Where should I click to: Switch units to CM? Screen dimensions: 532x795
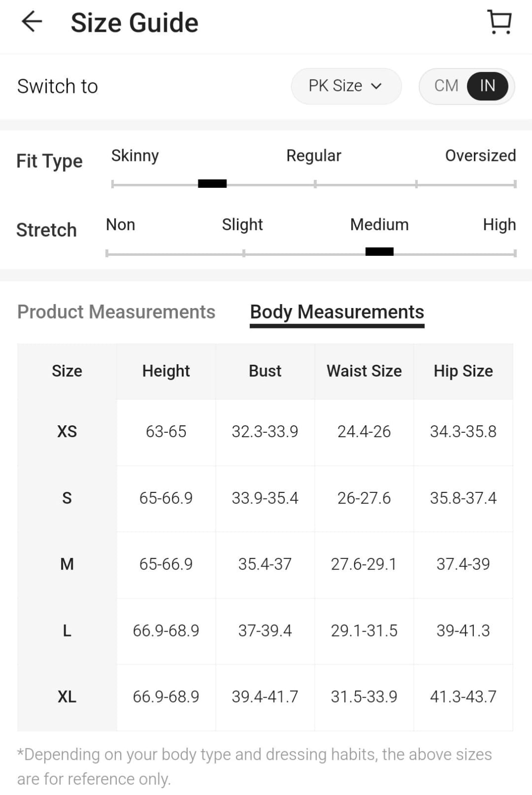(446, 86)
